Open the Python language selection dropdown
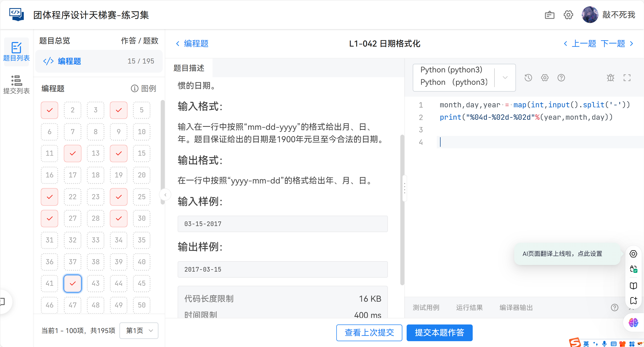Viewport: 644px width, 347px height. click(x=505, y=77)
